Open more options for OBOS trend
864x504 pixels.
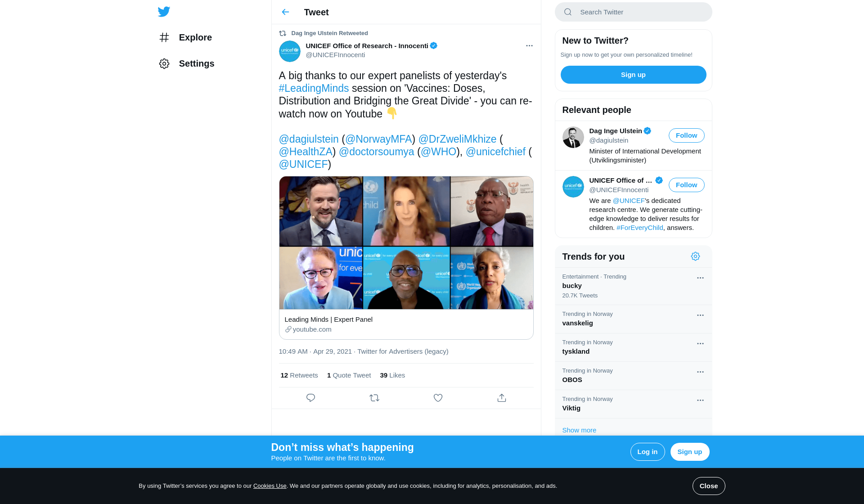pos(700,372)
